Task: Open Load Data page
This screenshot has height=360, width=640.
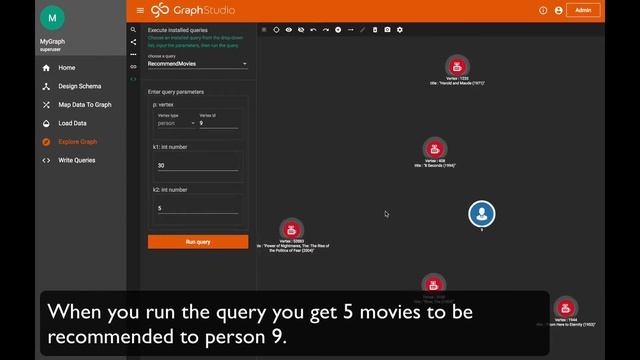Action: pos(72,123)
